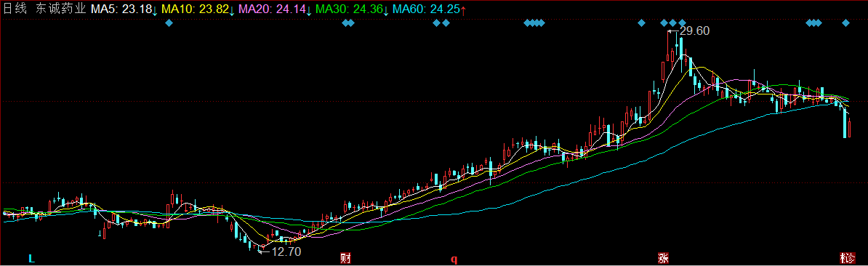Click the down arrow after MA5 value
This screenshot has height=266, width=868.
point(154,10)
